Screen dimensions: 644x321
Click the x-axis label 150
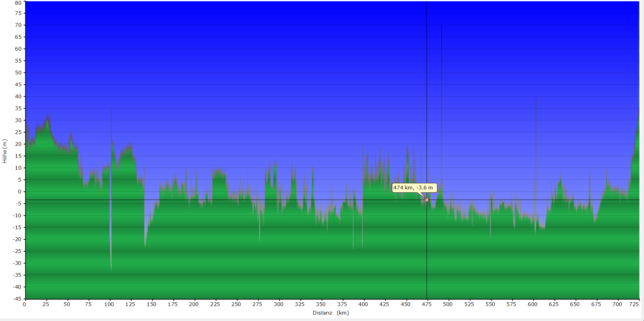click(x=151, y=304)
